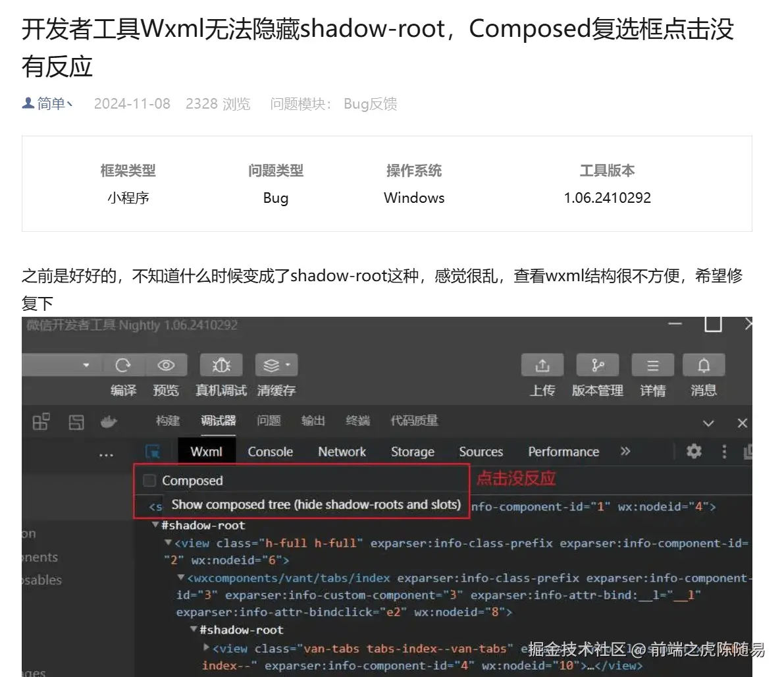This screenshot has height=677, width=784.
Task: Open the more-options three-dot menu
Action: pos(724,452)
